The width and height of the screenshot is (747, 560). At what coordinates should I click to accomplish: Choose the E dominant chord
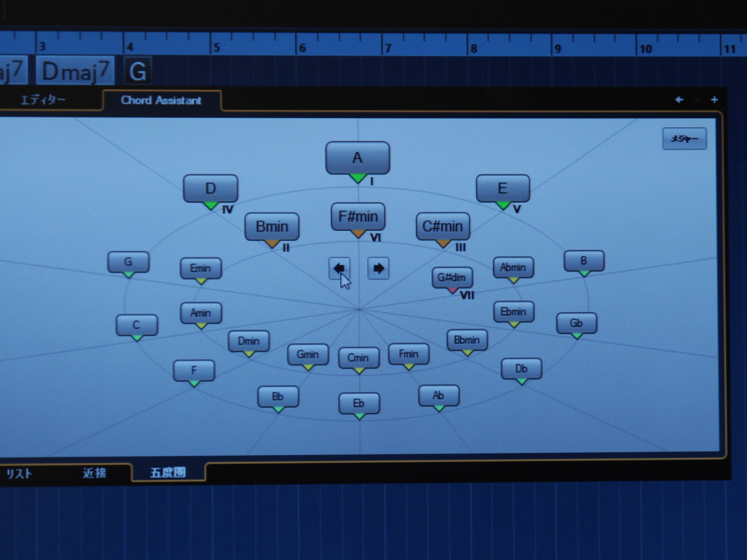coord(503,188)
